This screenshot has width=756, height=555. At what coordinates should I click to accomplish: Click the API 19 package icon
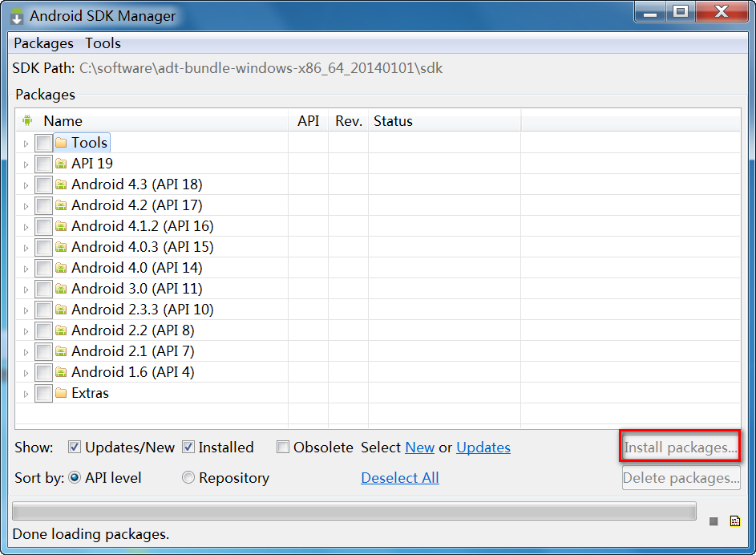pyautogui.click(x=61, y=164)
